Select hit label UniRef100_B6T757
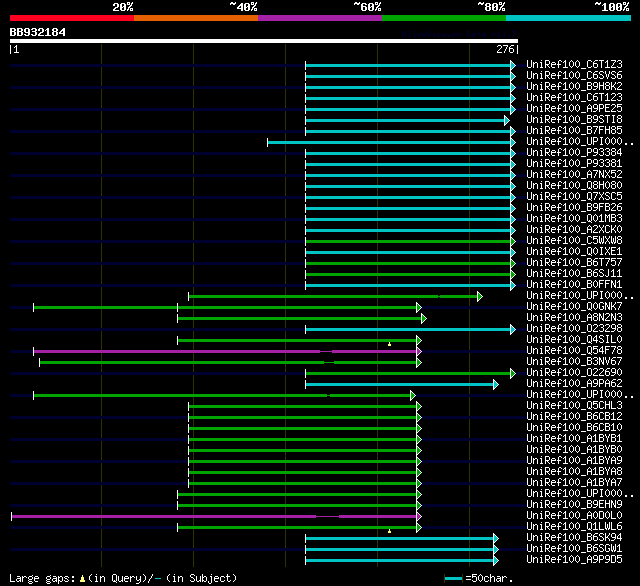 point(574,263)
